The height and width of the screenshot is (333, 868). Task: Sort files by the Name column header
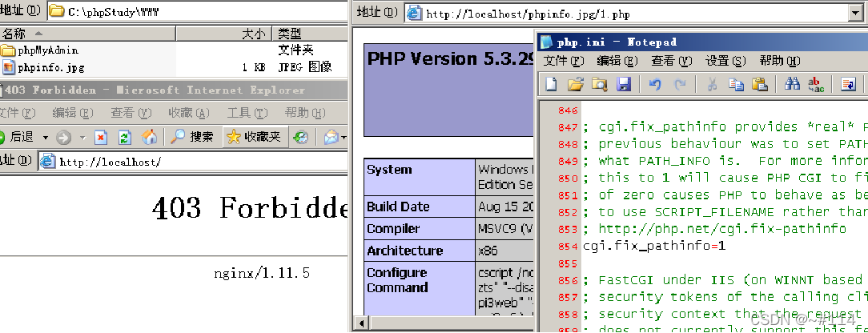[88, 34]
